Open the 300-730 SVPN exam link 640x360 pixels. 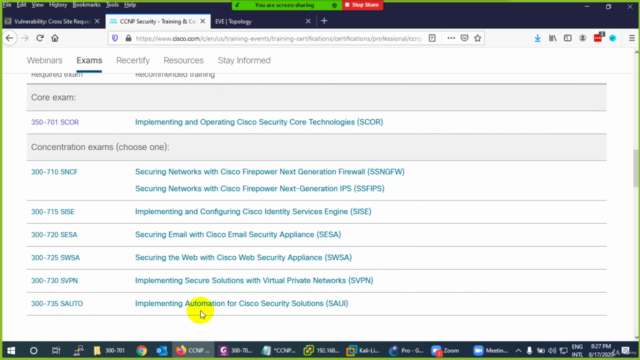(x=54, y=280)
